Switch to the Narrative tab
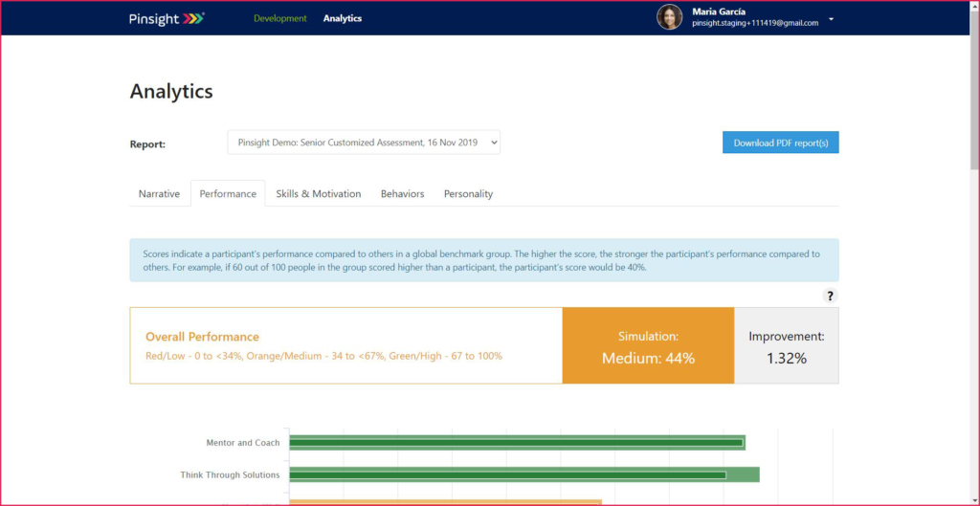 pos(159,193)
